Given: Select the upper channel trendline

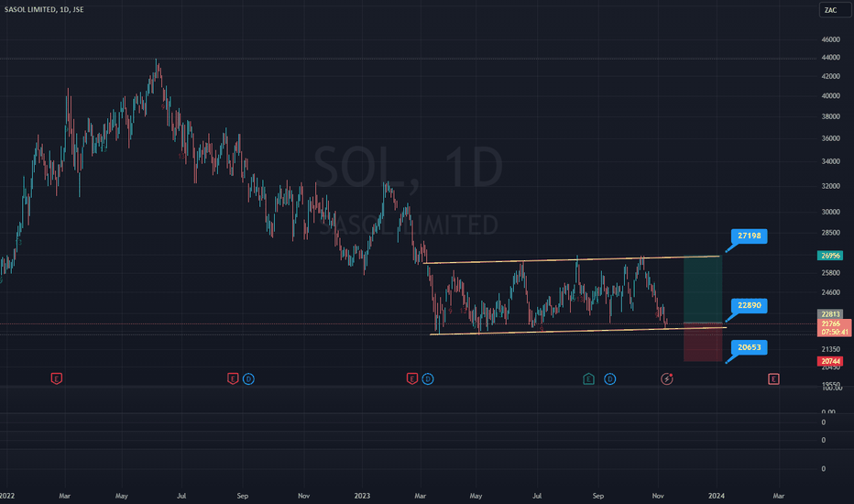Looking at the screenshot, I should tap(572, 260).
